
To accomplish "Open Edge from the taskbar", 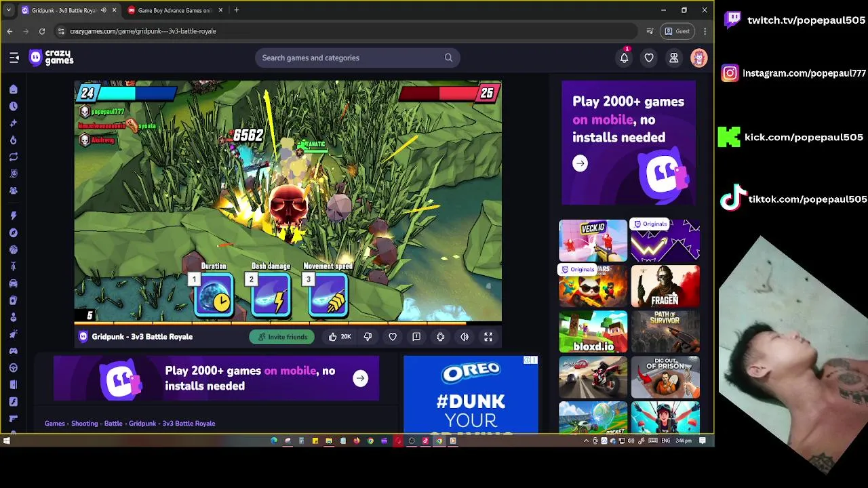I will point(274,441).
